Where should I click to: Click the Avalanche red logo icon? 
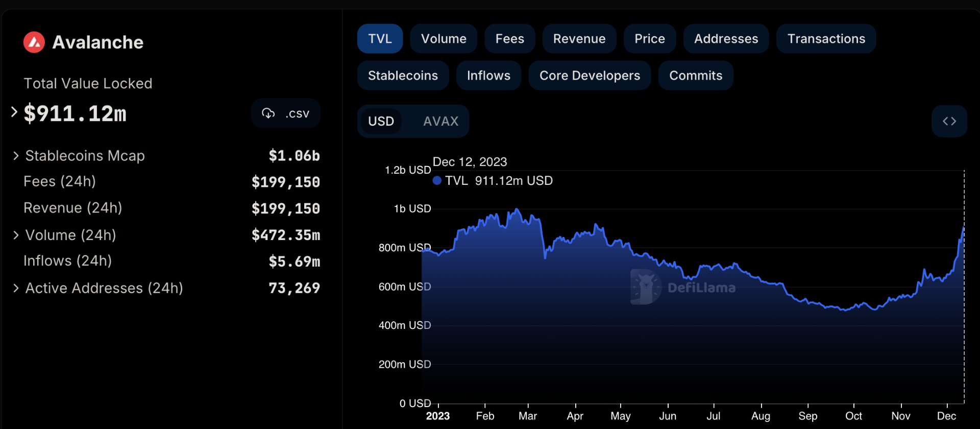pyautogui.click(x=34, y=42)
